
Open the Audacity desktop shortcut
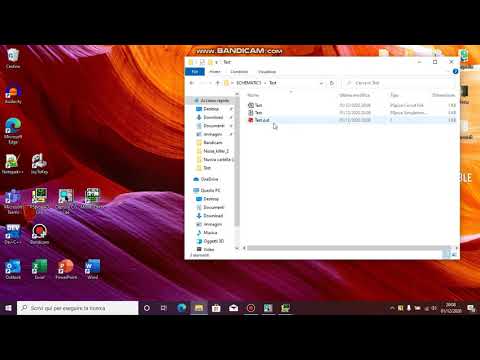point(13,93)
